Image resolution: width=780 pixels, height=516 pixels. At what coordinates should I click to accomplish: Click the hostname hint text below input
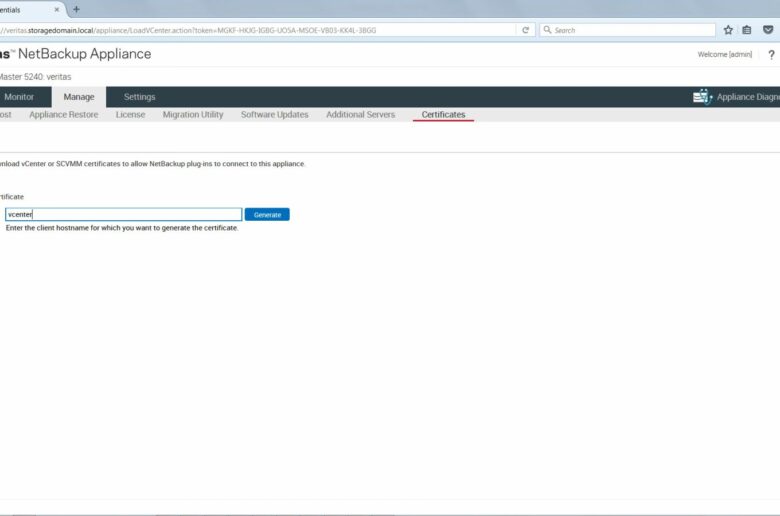tap(122, 228)
